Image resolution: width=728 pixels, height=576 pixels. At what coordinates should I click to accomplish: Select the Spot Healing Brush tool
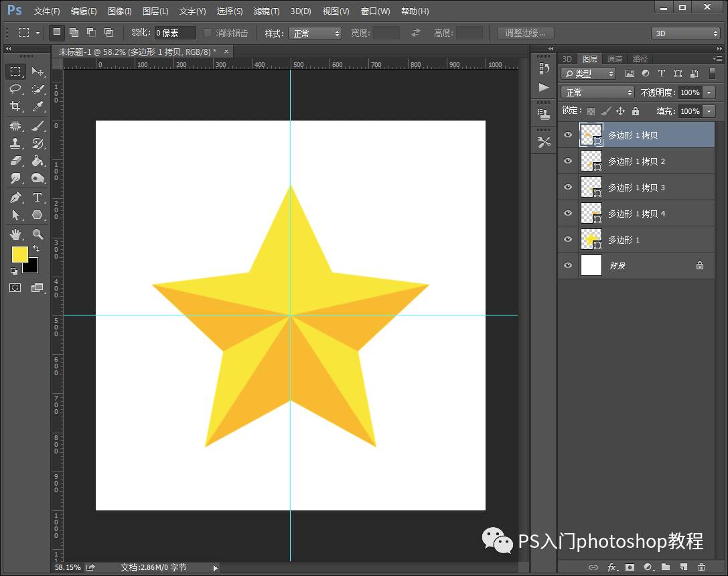[15, 126]
